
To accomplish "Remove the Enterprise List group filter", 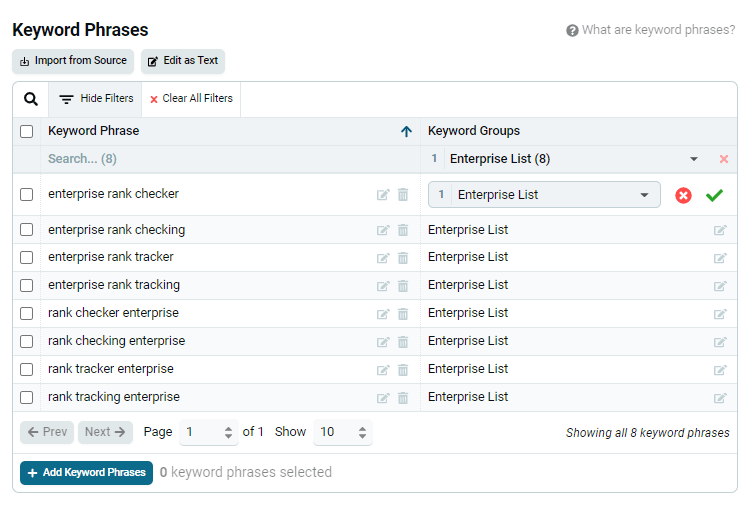I will 724,159.
